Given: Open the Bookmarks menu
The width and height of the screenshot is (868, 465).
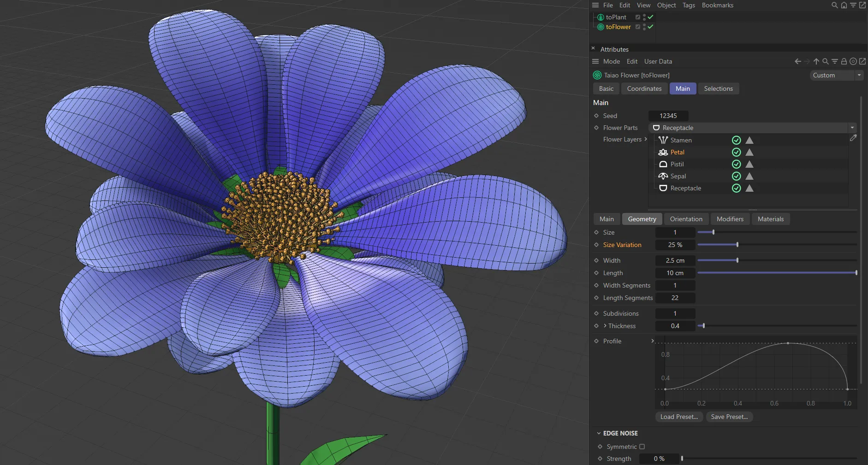Looking at the screenshot, I should coord(717,5).
